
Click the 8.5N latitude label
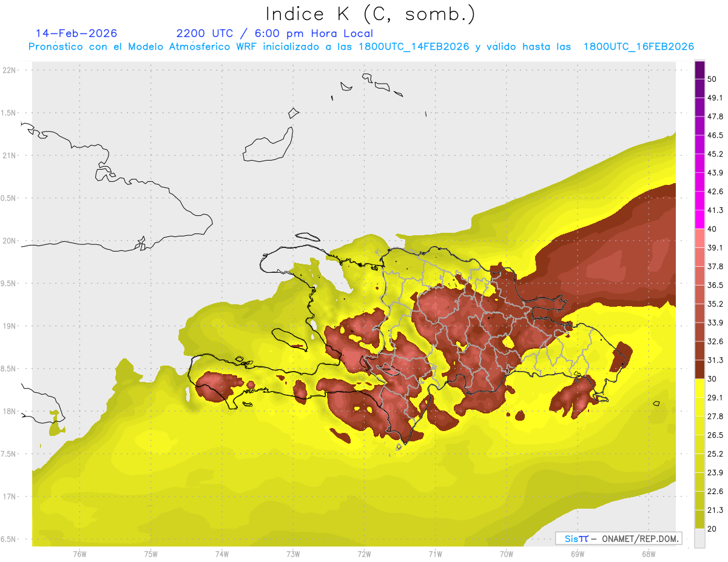point(8,369)
